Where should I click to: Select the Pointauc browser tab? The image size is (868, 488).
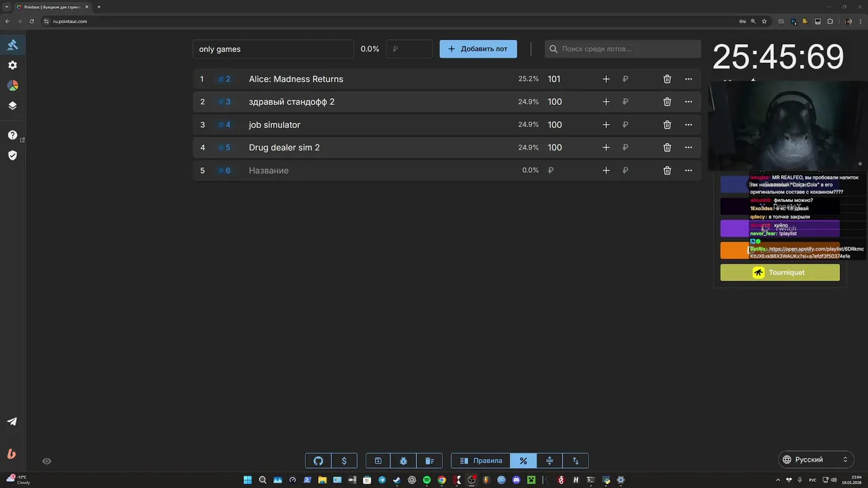click(52, 7)
